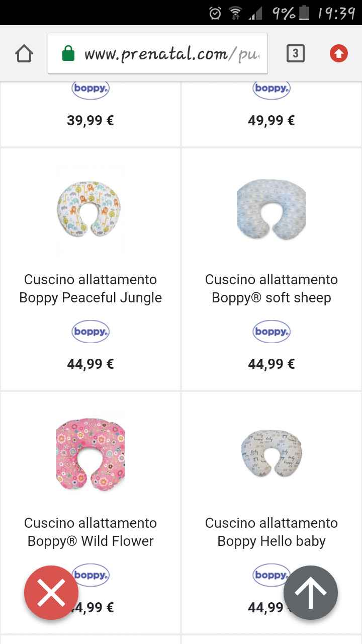Open the Boppy Wild Flower product page
The height and width of the screenshot is (644, 362).
(x=90, y=532)
